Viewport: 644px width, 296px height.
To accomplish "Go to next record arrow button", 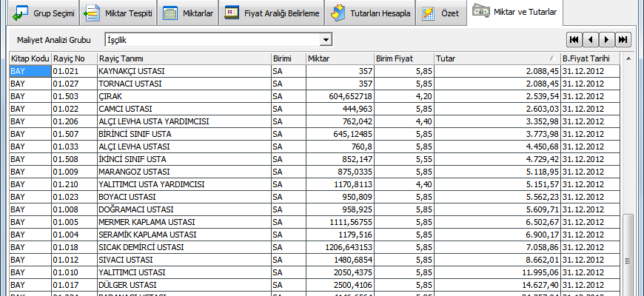I will coord(606,39).
